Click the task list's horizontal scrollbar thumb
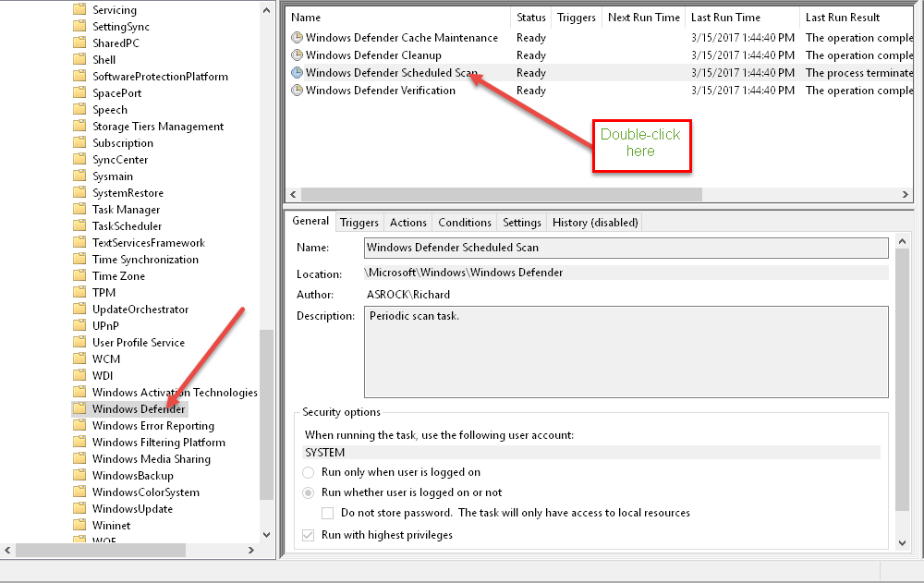Viewport: 924px width, 583px height. 502,195
